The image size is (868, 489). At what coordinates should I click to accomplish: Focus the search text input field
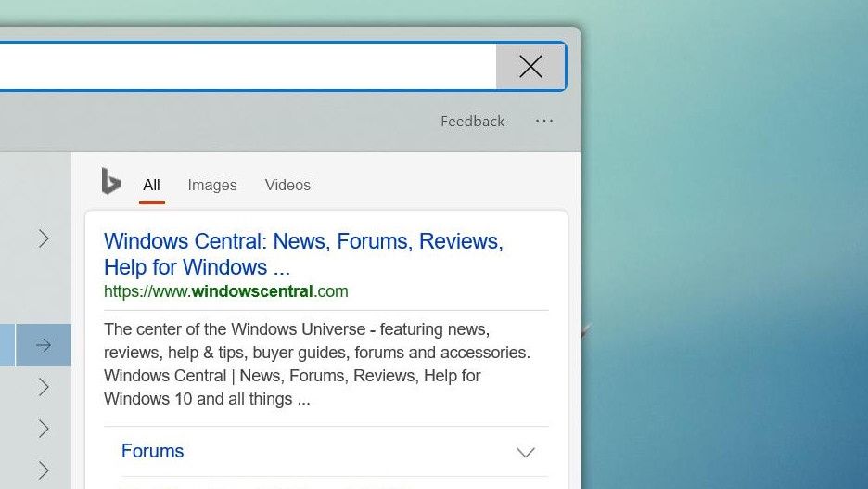pyautogui.click(x=248, y=67)
